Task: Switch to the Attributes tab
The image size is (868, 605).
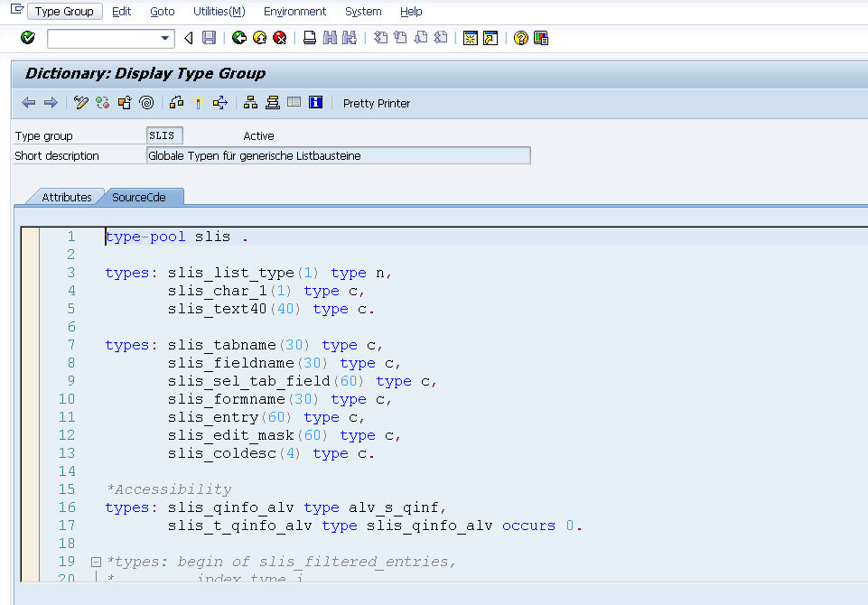Action: [x=68, y=196]
